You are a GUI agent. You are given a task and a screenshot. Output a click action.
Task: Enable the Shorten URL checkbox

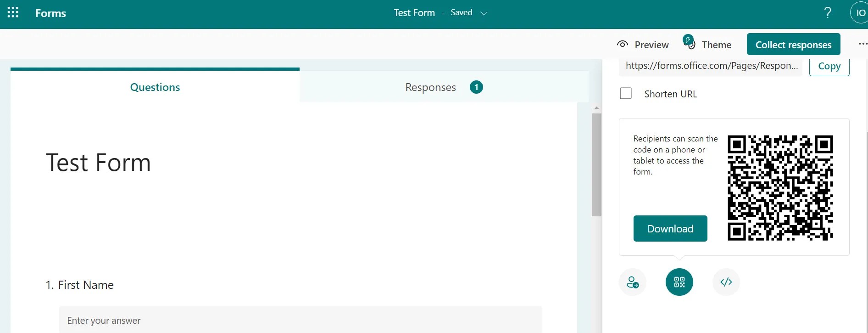point(626,94)
